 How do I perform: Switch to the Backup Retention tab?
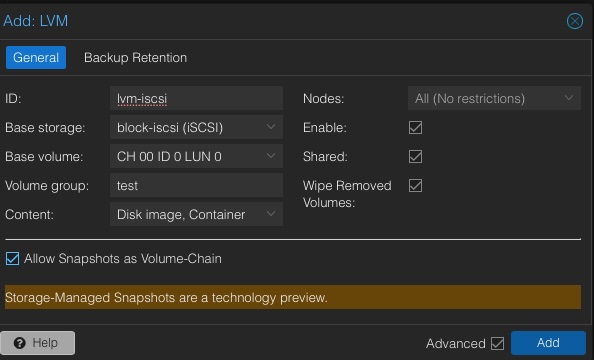pyautogui.click(x=135, y=58)
